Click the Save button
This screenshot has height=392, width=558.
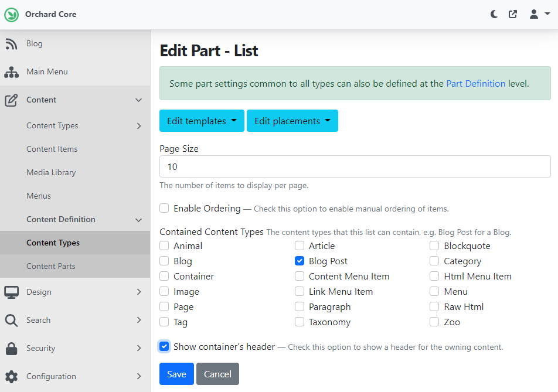176,374
